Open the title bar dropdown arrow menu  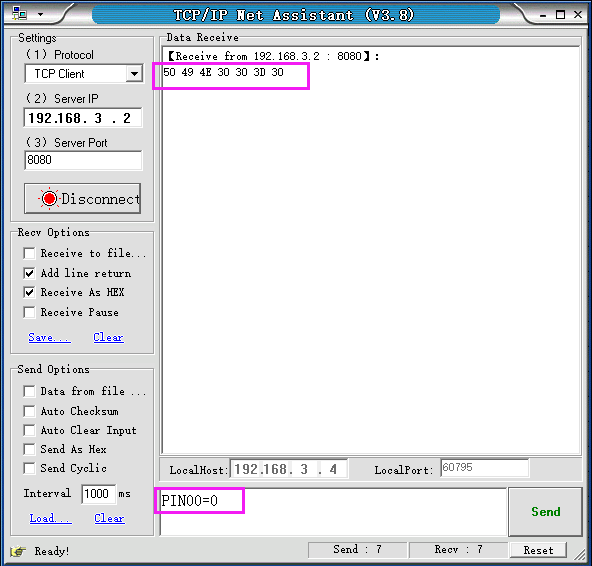coord(40,15)
